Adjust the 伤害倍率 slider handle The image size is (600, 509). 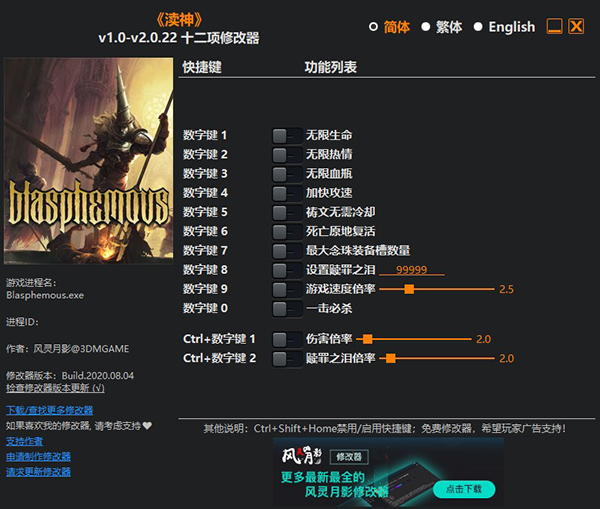pos(368,339)
